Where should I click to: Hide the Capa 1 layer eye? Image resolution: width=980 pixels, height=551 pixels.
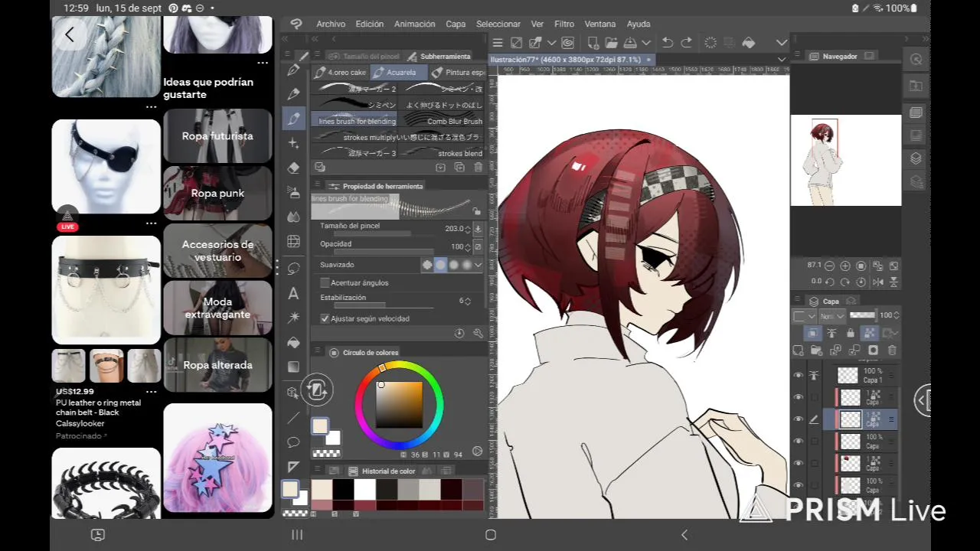[799, 376]
